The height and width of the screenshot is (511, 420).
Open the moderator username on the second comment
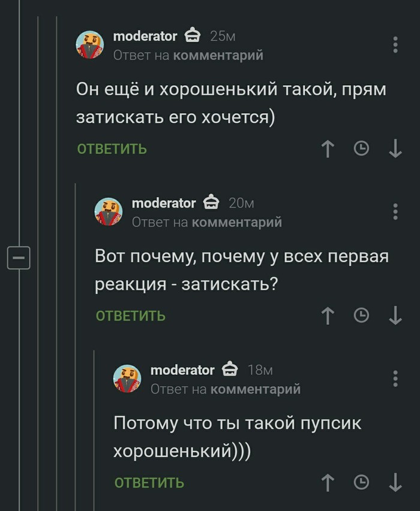point(164,203)
